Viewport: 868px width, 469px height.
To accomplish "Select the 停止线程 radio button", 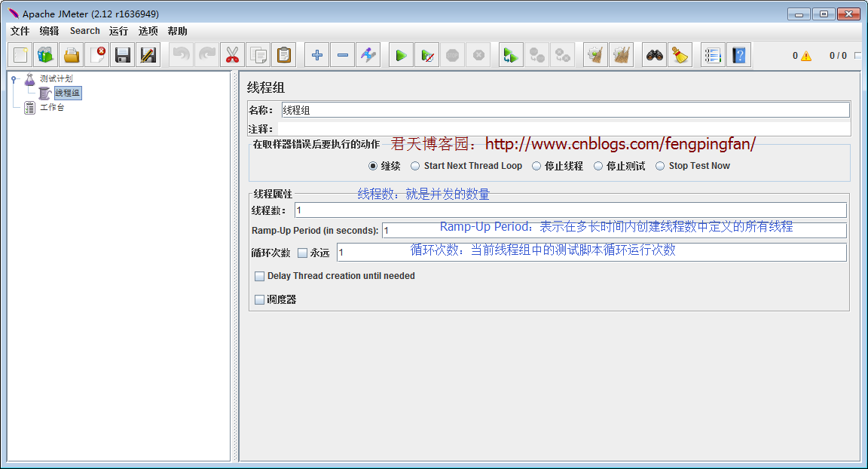I will tap(536, 166).
